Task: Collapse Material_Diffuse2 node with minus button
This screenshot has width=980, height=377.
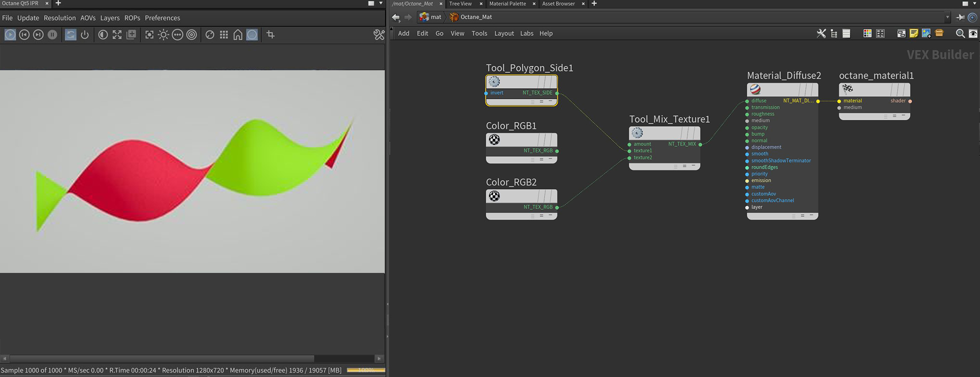Action: click(811, 215)
